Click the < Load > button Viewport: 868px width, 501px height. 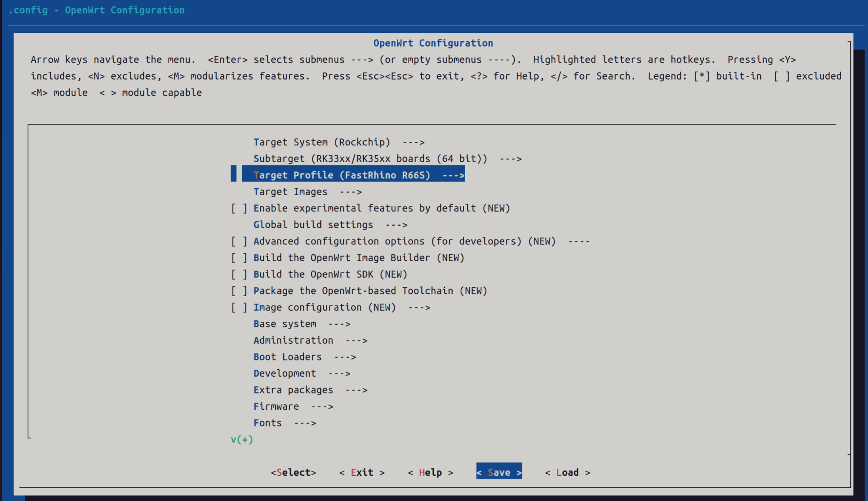(568, 472)
